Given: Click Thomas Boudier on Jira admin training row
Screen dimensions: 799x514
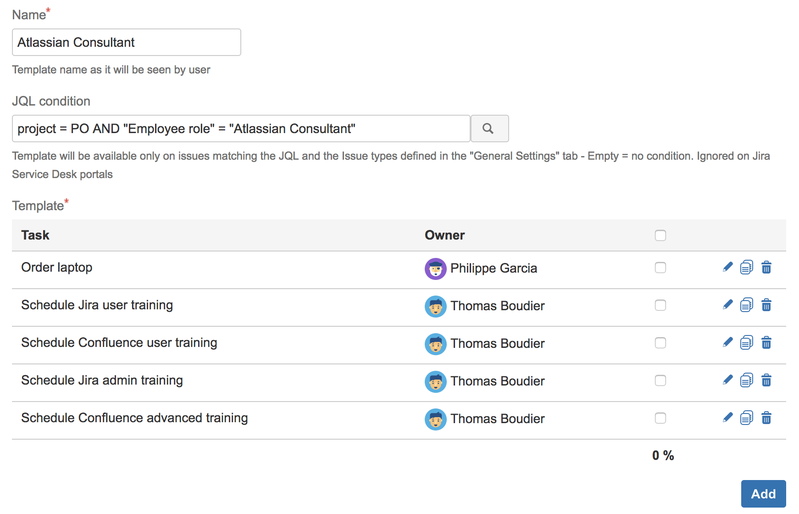Looking at the screenshot, I should tap(497, 381).
